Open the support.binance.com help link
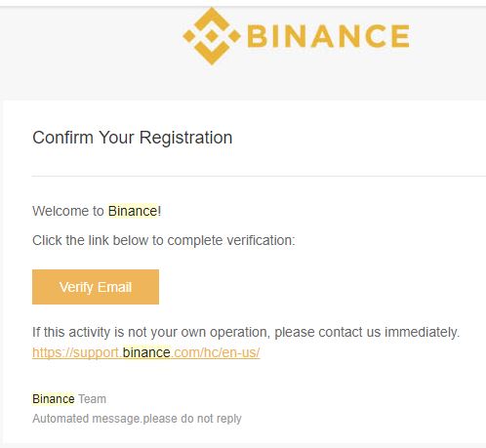 146,352
